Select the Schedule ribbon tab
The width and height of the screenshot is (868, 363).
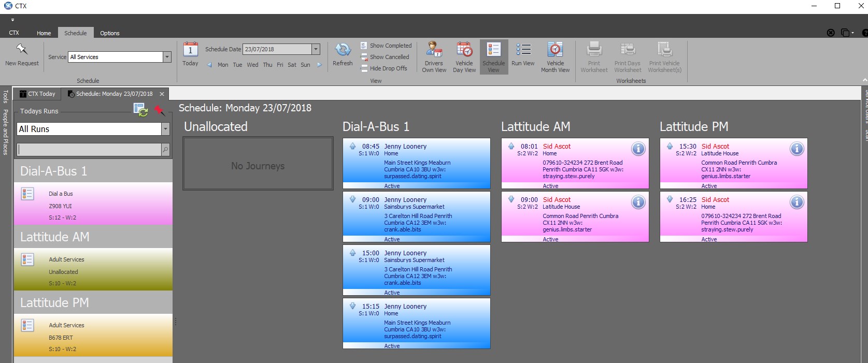(x=76, y=33)
